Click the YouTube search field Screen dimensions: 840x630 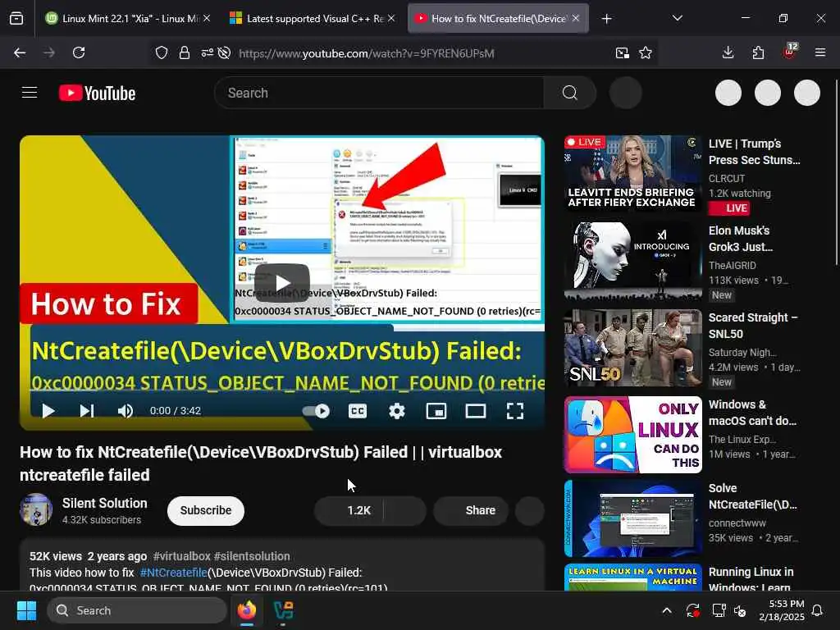379,93
